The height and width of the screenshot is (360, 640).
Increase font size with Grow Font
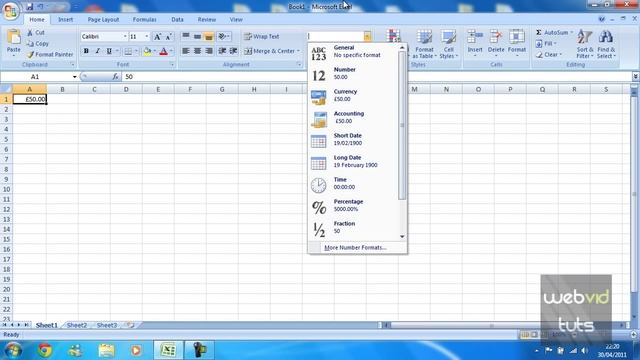157,37
